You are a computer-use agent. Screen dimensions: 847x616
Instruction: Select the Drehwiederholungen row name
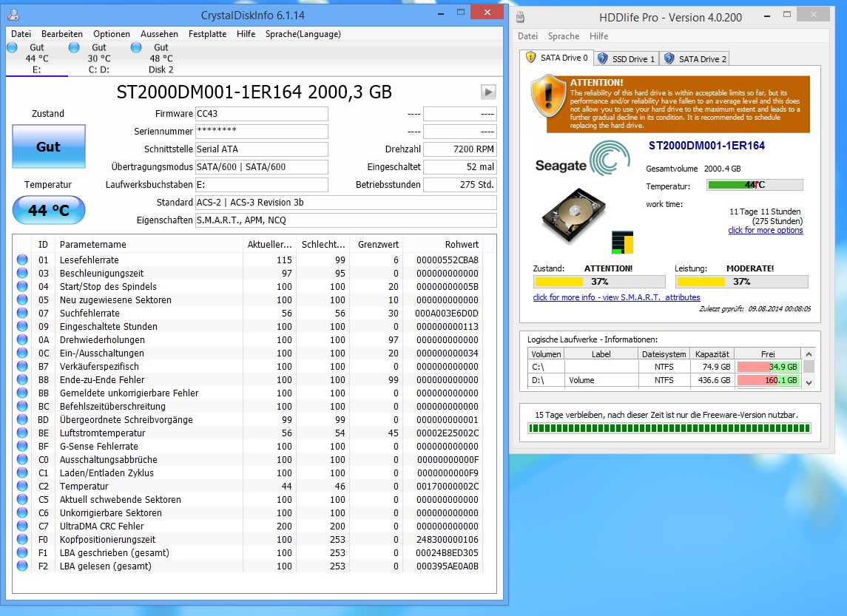click(x=102, y=339)
